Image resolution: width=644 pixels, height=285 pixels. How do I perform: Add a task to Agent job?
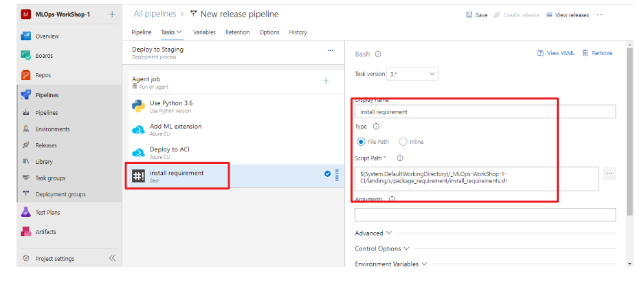(326, 81)
